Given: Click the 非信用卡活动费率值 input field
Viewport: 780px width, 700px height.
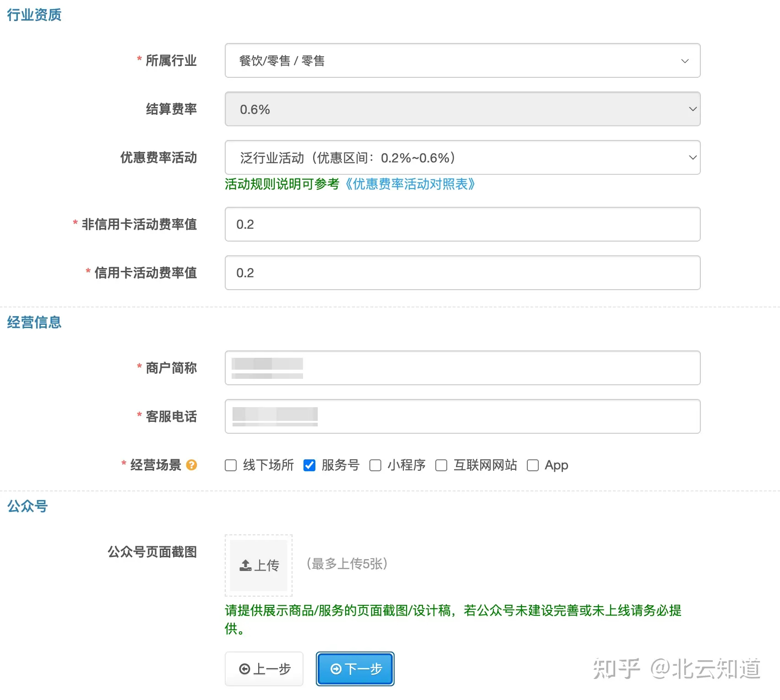Looking at the screenshot, I should tap(462, 224).
